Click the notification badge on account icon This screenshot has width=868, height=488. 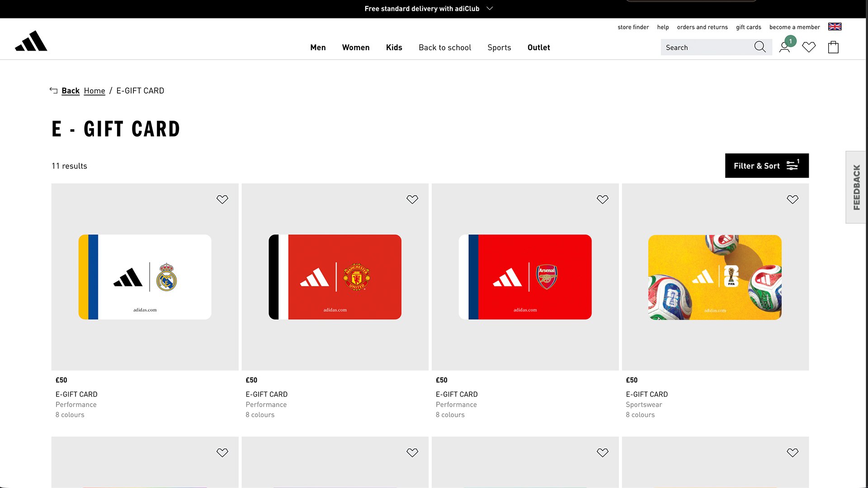click(x=790, y=41)
